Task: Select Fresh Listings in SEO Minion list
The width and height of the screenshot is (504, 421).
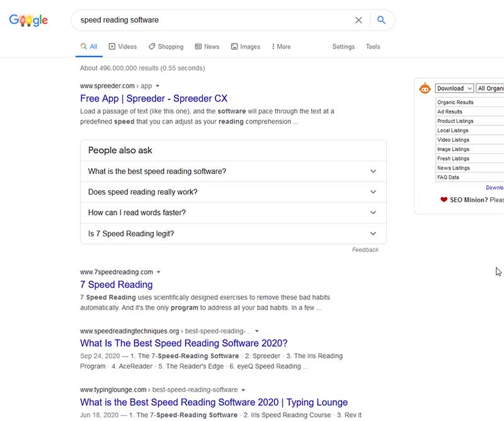Action: click(x=469, y=158)
